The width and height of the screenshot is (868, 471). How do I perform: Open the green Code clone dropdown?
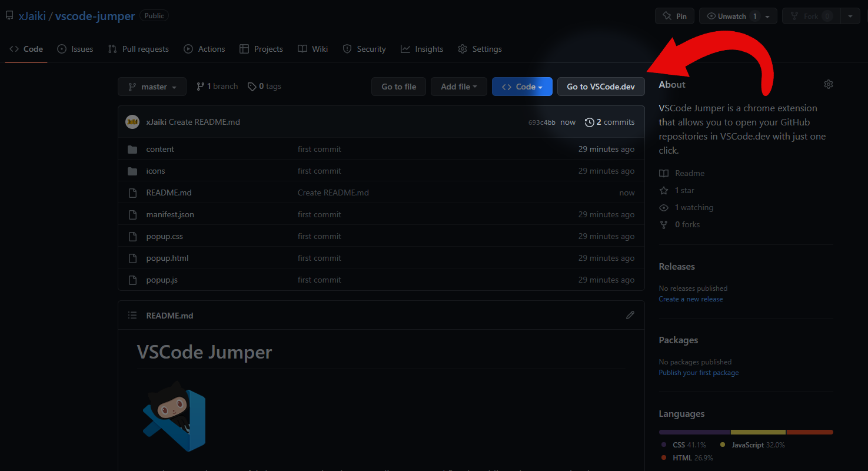[522, 87]
